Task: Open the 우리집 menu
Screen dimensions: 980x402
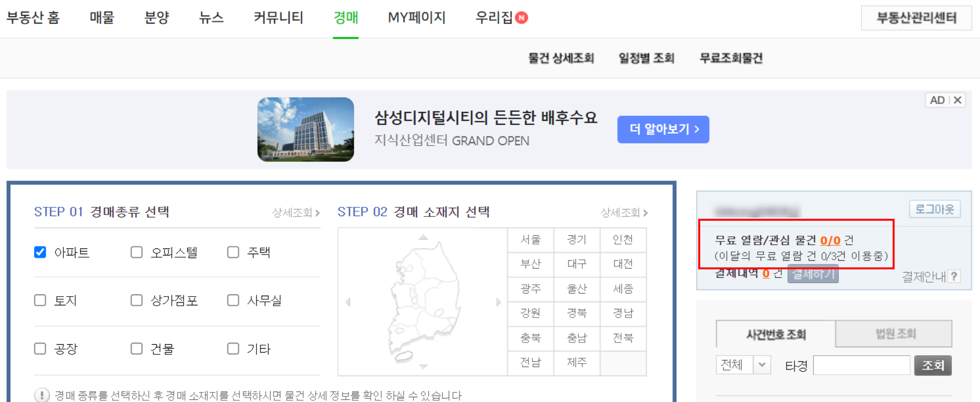Action: [494, 17]
